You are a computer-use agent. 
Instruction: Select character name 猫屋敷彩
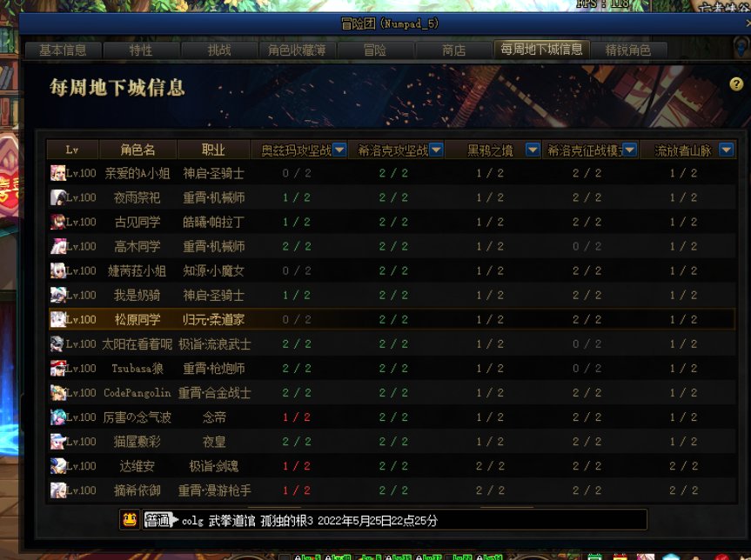tap(137, 442)
